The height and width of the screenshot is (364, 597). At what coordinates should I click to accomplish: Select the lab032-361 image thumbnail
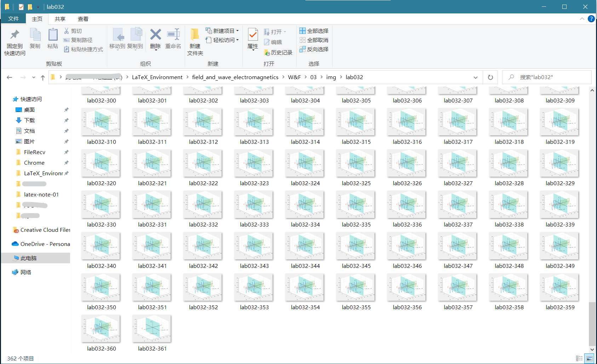click(152, 329)
